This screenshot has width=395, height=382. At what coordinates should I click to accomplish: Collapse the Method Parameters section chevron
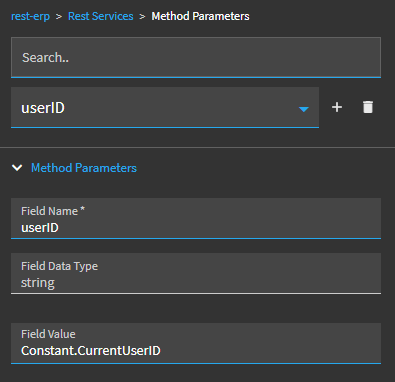[x=17, y=168]
